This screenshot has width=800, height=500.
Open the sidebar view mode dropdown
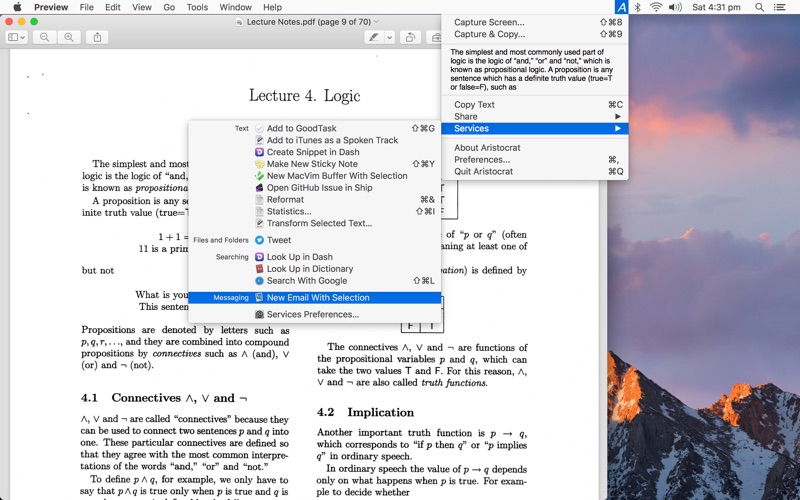18,37
